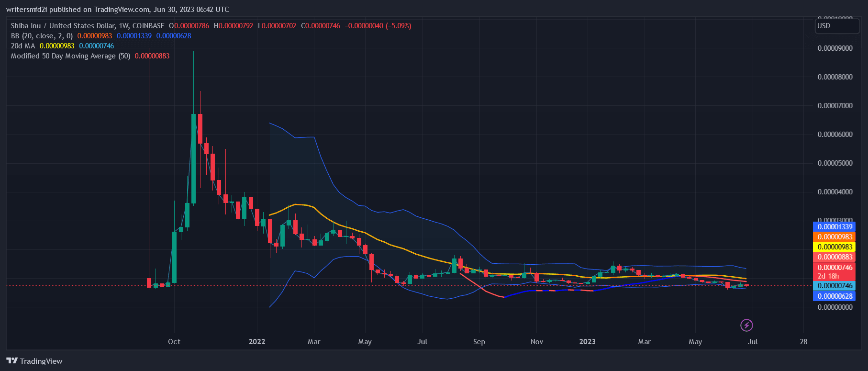This screenshot has height=371, width=868.
Task: Click the 2d 18h countdown label
Action: click(828, 276)
